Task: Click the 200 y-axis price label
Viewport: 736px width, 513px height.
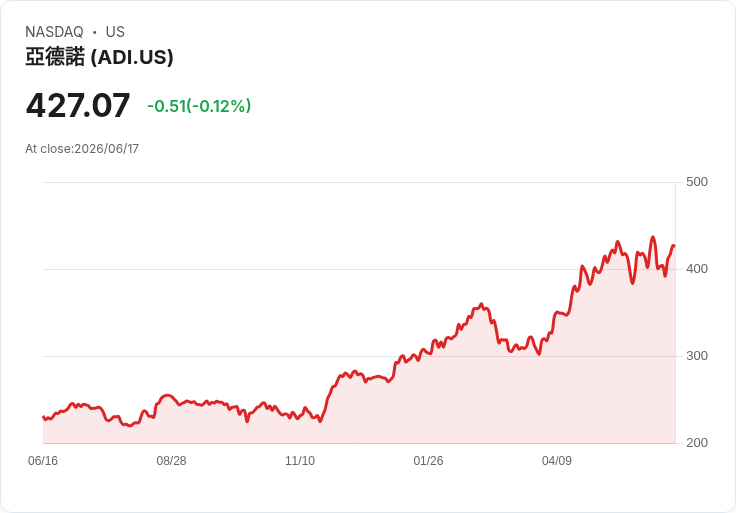Action: [x=697, y=443]
